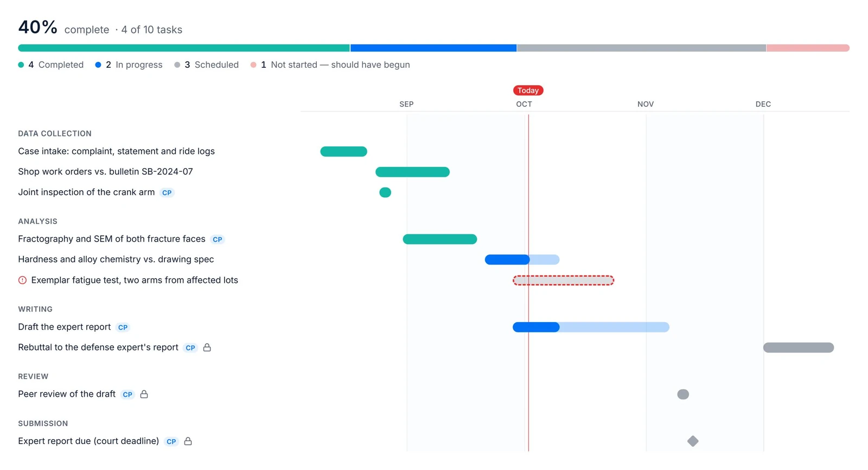Click the court deadline diamond milestone

click(693, 441)
